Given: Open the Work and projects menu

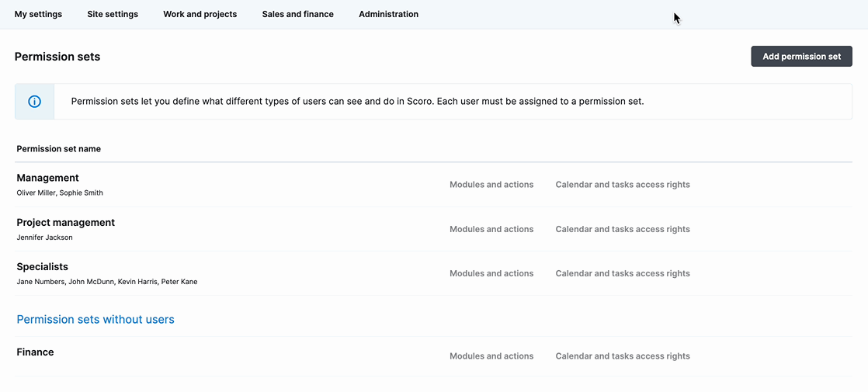Looking at the screenshot, I should click(200, 15).
